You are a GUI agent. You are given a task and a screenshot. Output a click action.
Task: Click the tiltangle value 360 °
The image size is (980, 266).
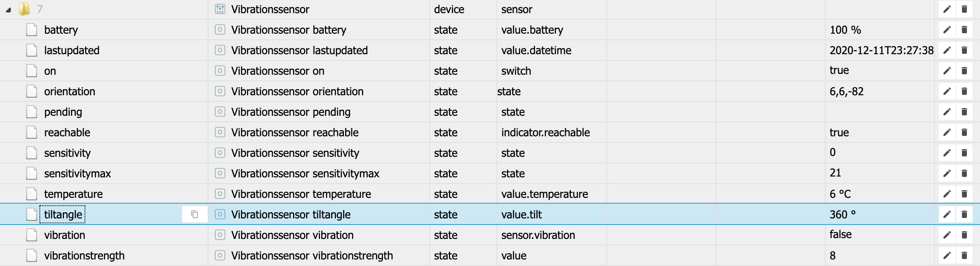842,214
